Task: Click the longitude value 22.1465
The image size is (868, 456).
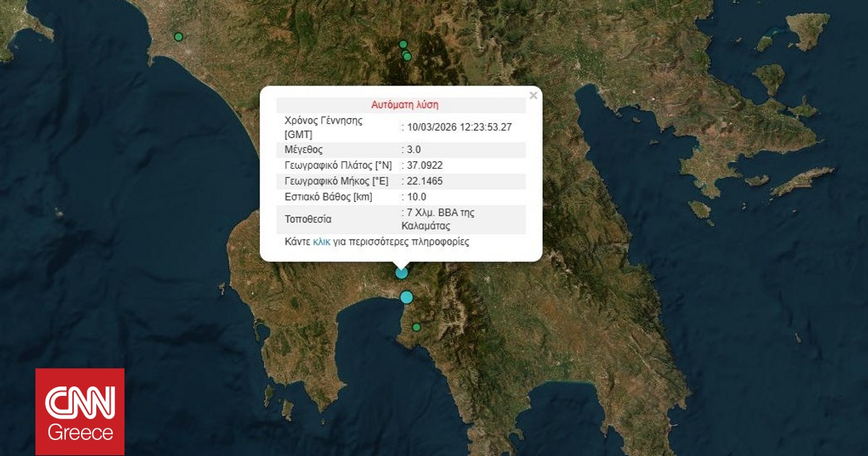Action: (425, 181)
